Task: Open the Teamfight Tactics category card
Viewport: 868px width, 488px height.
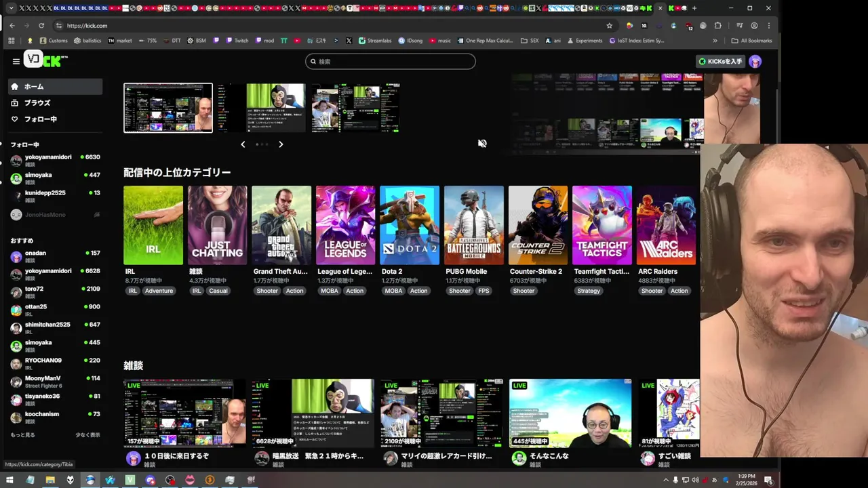Action: pyautogui.click(x=602, y=225)
